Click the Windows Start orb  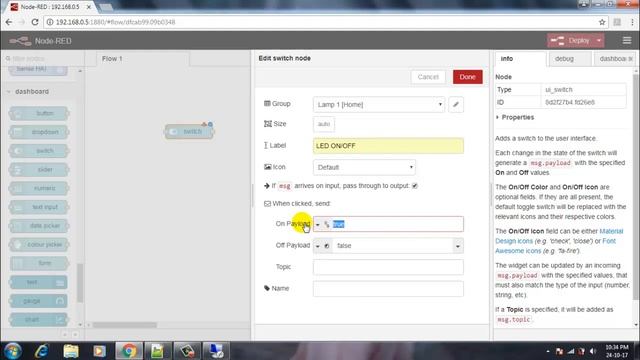13,351
